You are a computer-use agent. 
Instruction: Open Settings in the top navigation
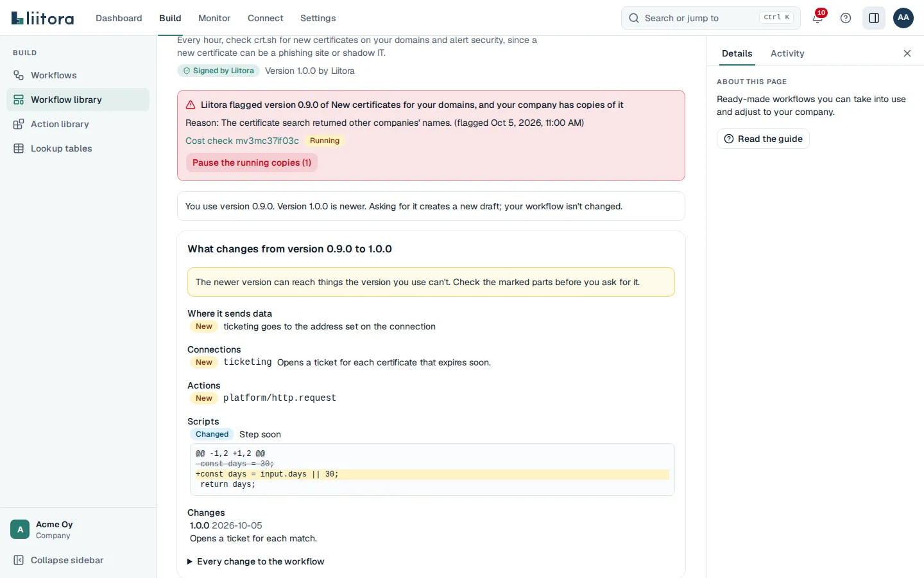click(318, 18)
